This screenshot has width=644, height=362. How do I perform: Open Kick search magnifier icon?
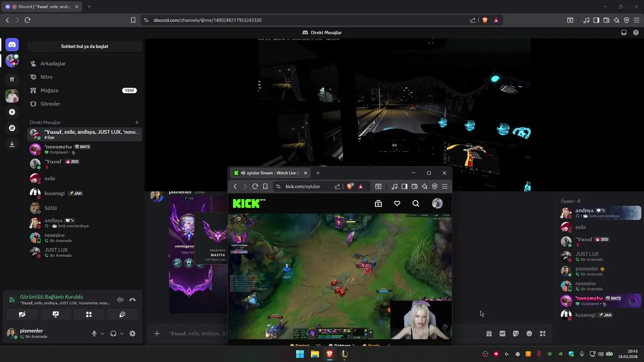click(x=416, y=204)
